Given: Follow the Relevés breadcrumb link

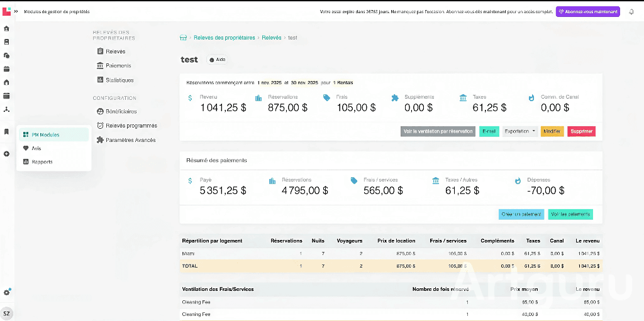Looking at the screenshot, I should [272, 38].
